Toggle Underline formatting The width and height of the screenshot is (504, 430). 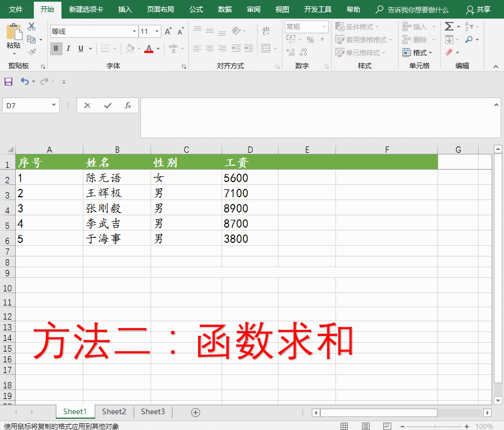click(x=81, y=48)
